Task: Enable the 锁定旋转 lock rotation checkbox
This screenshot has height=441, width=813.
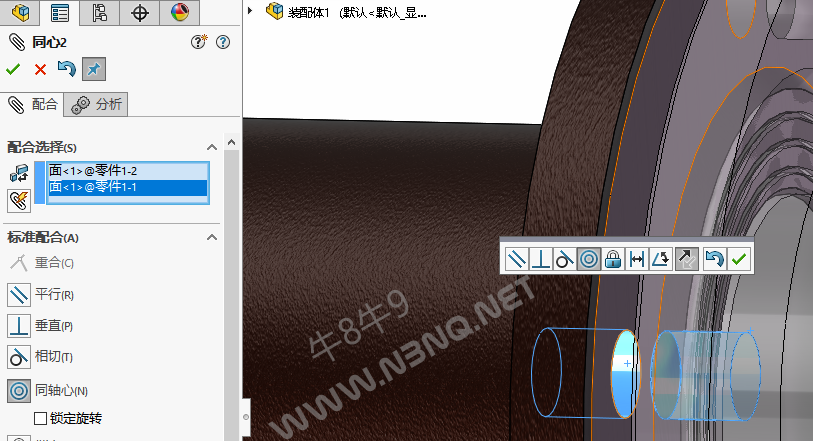Action: click(41, 418)
